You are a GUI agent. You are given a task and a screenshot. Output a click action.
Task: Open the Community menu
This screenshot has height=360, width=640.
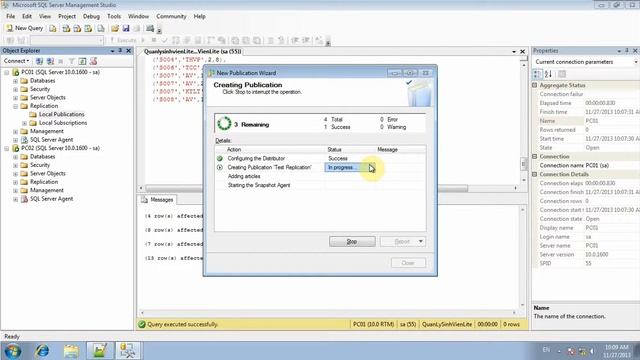tap(171, 16)
